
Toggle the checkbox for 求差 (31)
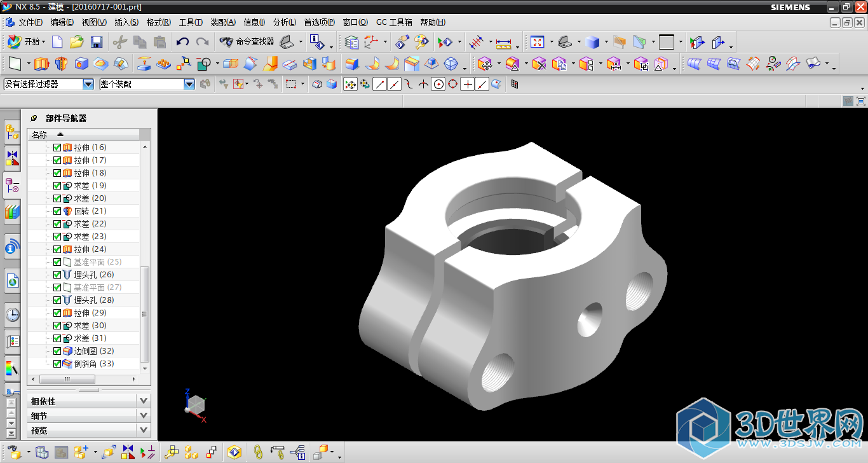57,338
